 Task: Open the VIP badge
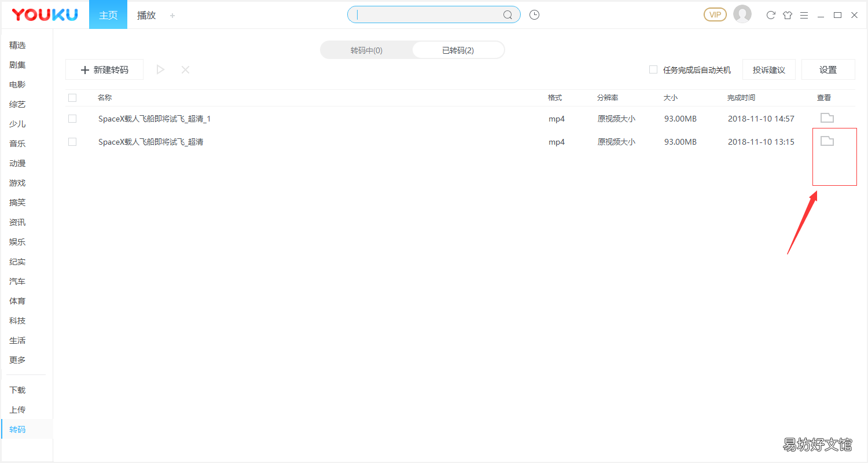(x=715, y=14)
